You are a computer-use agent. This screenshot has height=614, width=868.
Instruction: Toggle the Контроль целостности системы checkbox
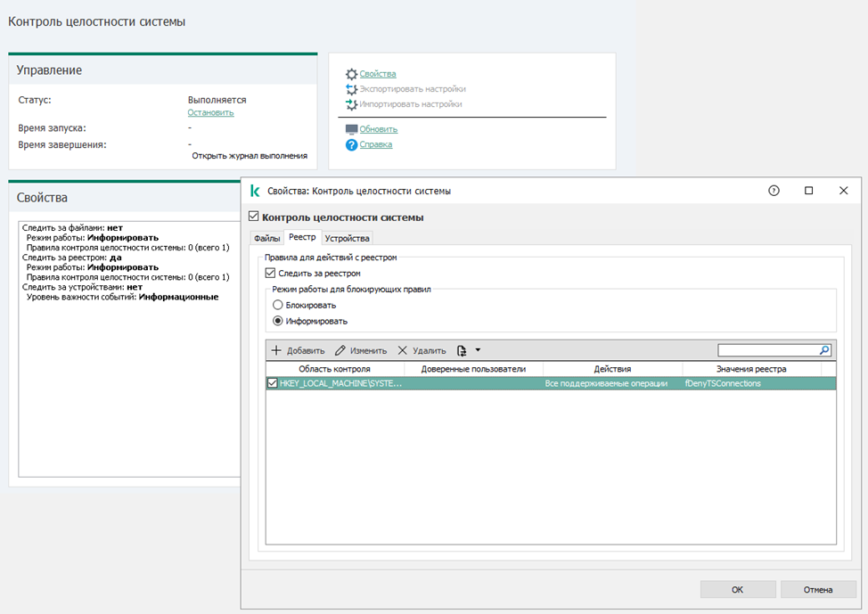point(253,217)
